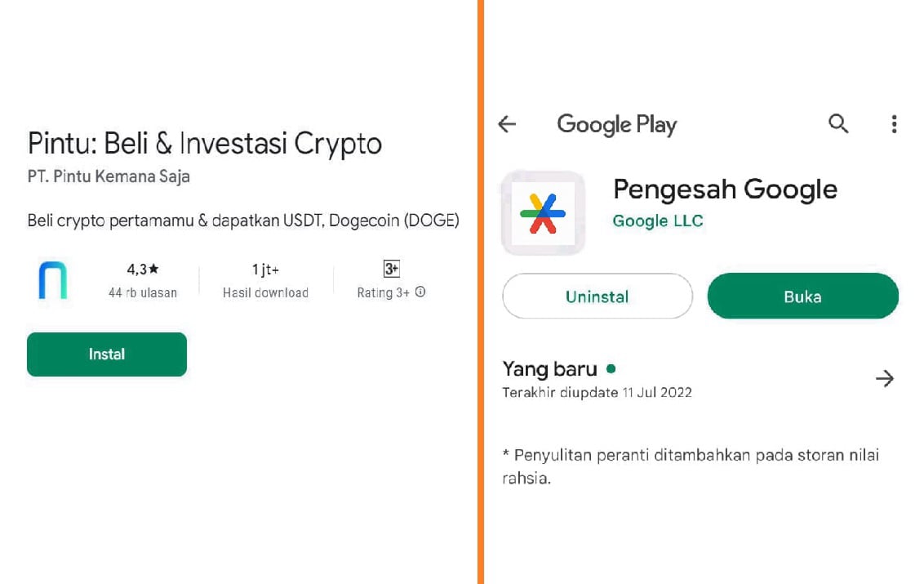Open search with the magnifier icon
The height and width of the screenshot is (584, 924).
click(x=838, y=123)
